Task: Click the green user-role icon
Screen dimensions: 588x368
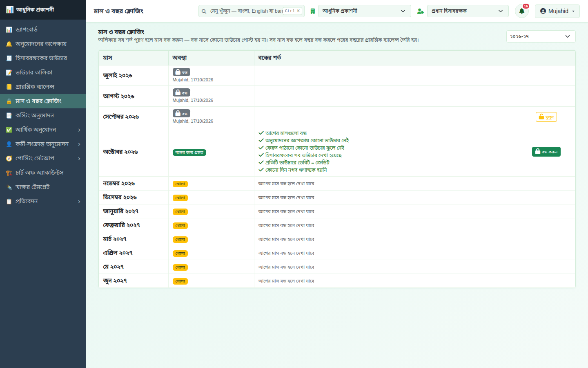Action: click(x=420, y=11)
